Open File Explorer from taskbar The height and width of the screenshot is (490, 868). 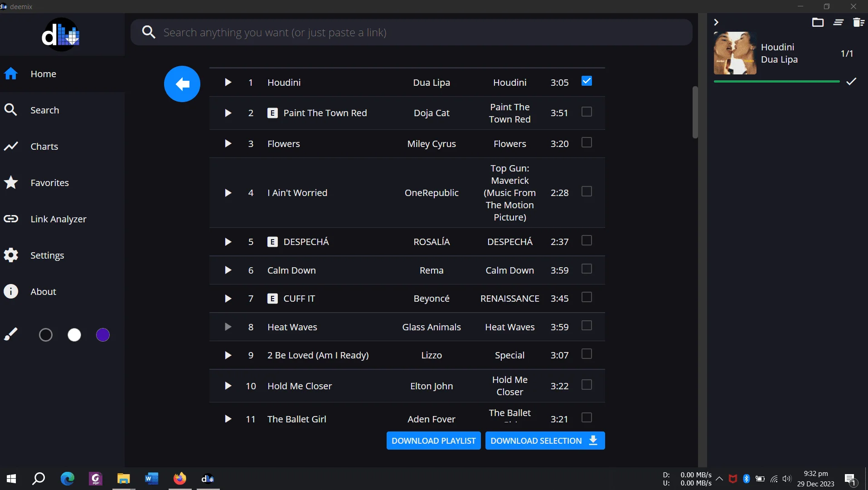click(124, 479)
